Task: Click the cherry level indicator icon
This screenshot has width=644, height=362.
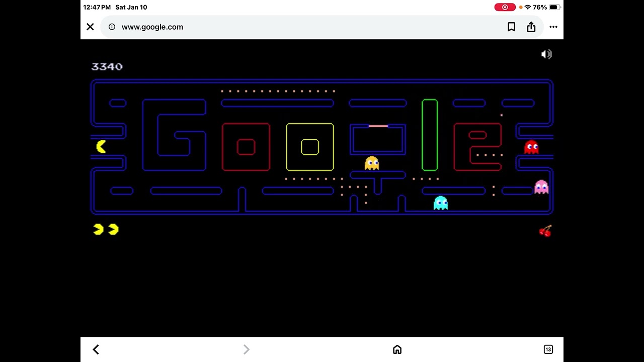Action: coord(545,231)
